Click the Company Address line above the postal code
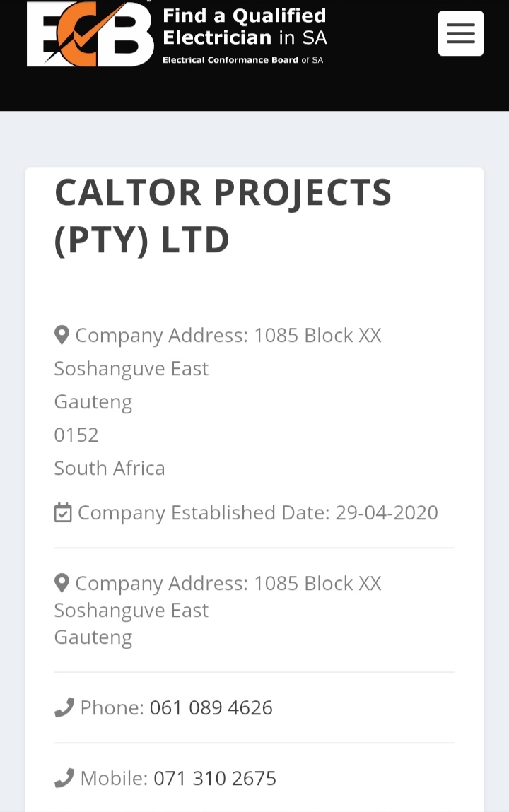This screenshot has height=812, width=509. [228, 335]
